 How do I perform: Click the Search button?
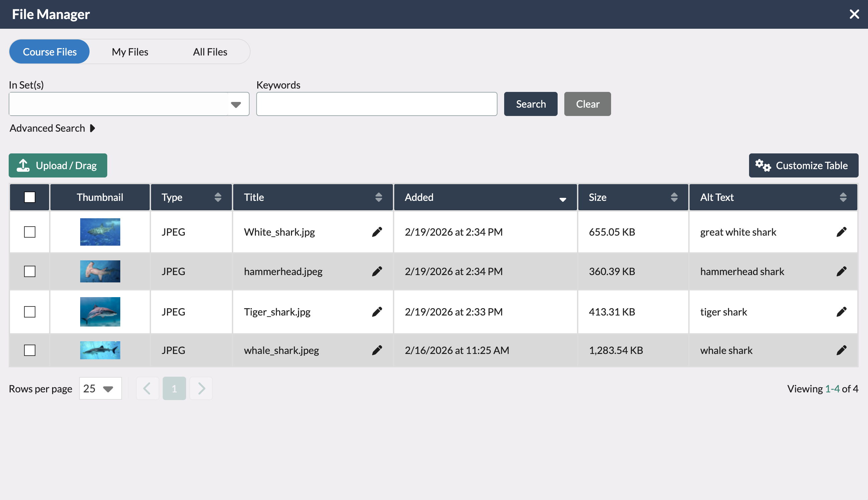click(x=530, y=104)
